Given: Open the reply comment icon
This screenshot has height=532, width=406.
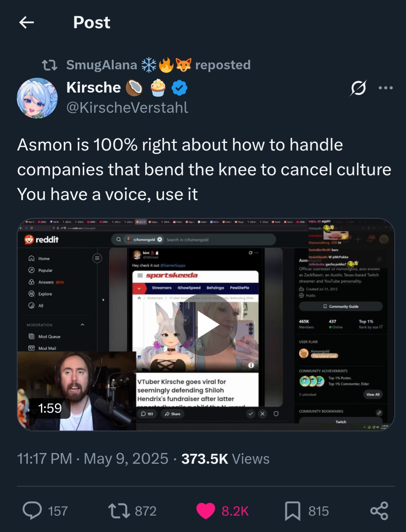Looking at the screenshot, I should [x=32, y=511].
